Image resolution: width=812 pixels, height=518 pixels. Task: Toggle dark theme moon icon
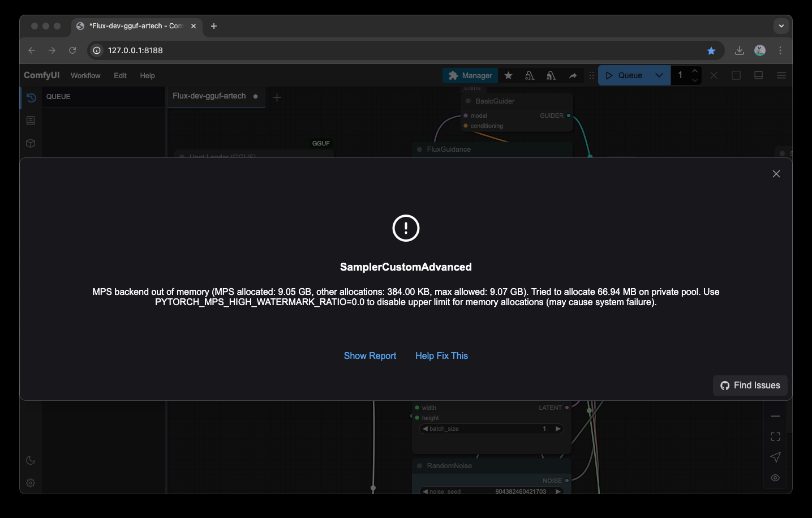click(31, 460)
